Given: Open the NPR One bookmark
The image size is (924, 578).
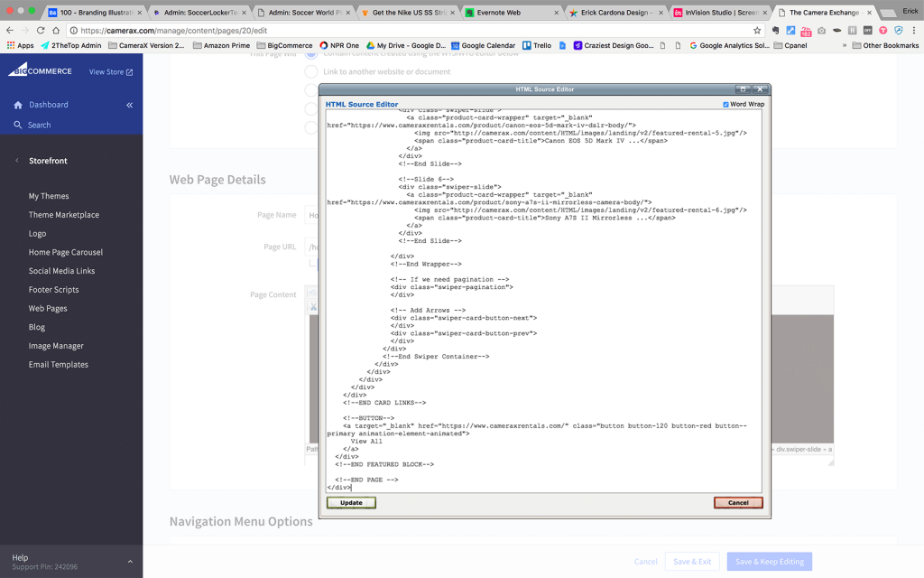Looking at the screenshot, I should [x=339, y=45].
